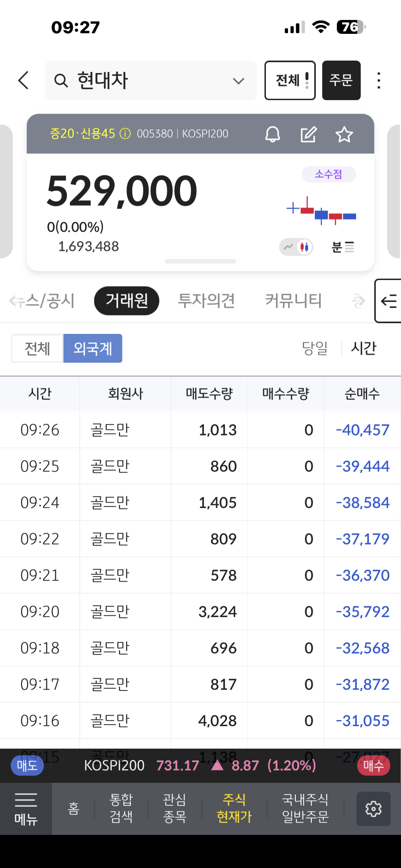401x868 pixels.
Task: Click the info icon next to 신용45
Action: [125, 134]
